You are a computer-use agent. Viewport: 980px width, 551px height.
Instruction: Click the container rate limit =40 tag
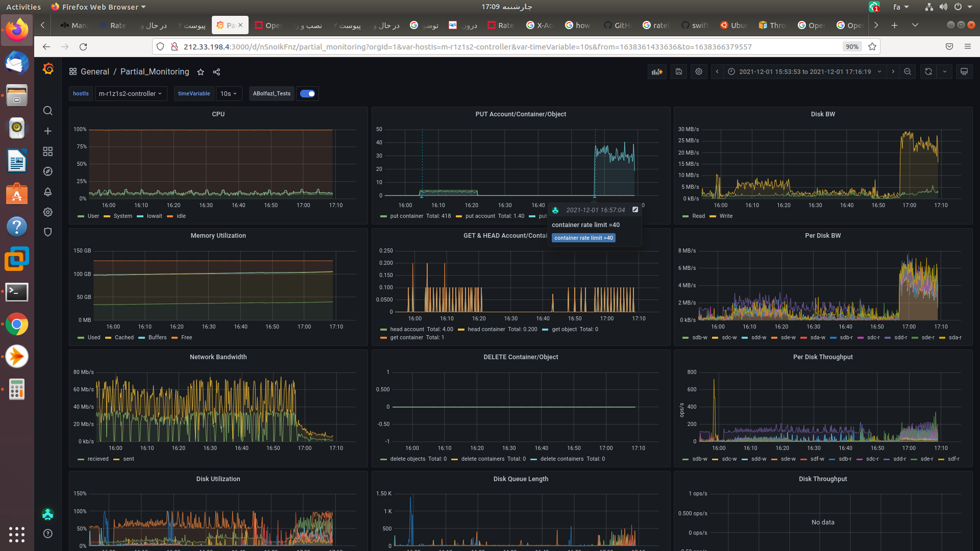[x=583, y=238]
